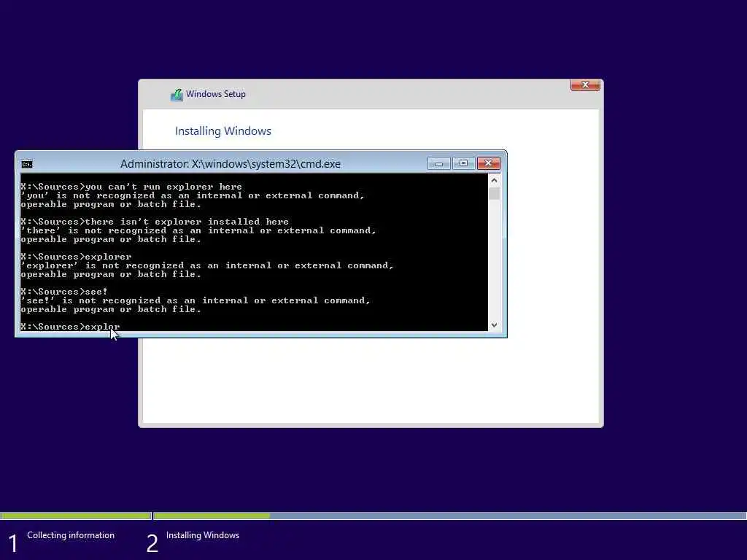Image resolution: width=747 pixels, height=560 pixels.
Task: Minimize the cmd.exe window
Action: [438, 164]
